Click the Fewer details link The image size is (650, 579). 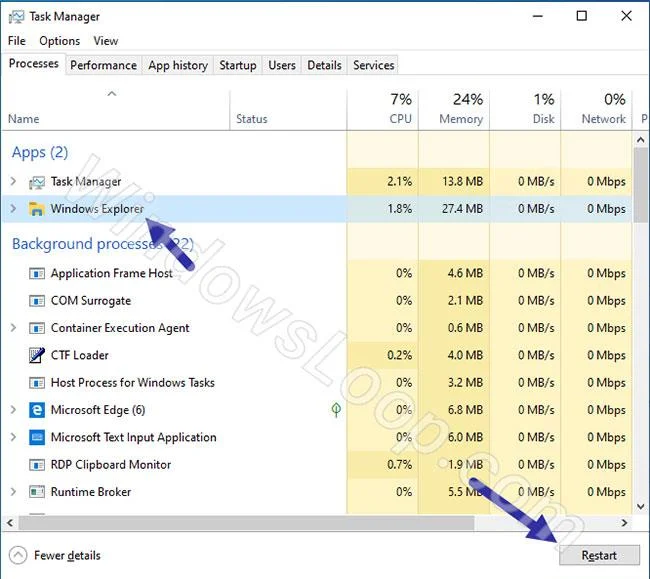pyautogui.click(x=67, y=555)
